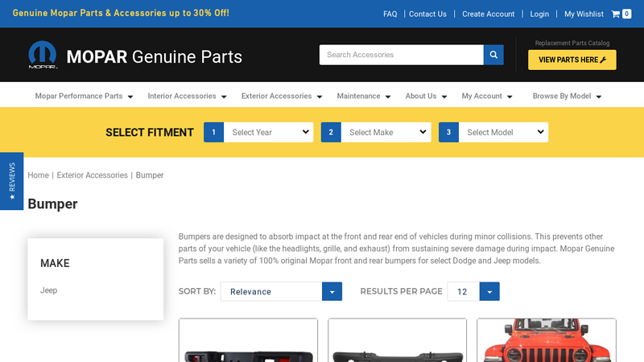The image size is (644, 362).
Task: Click the search magnifier icon button
Action: click(493, 55)
